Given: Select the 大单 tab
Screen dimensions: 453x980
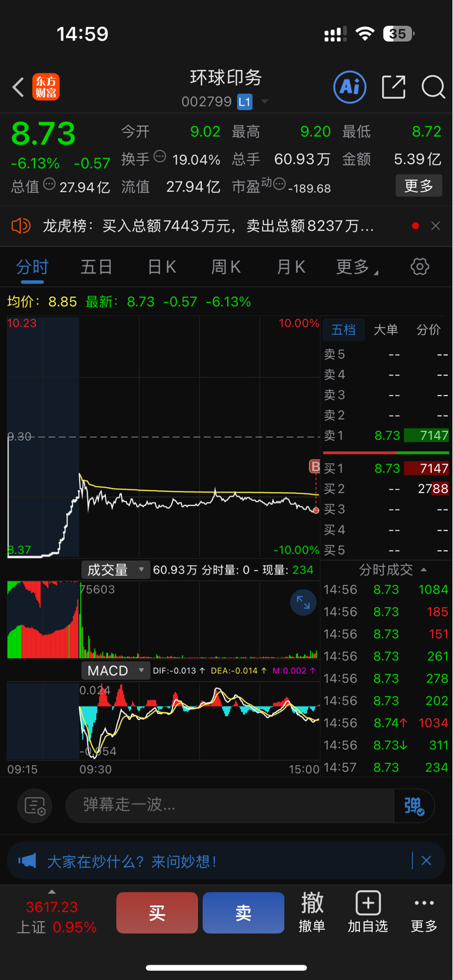Looking at the screenshot, I should click(386, 330).
